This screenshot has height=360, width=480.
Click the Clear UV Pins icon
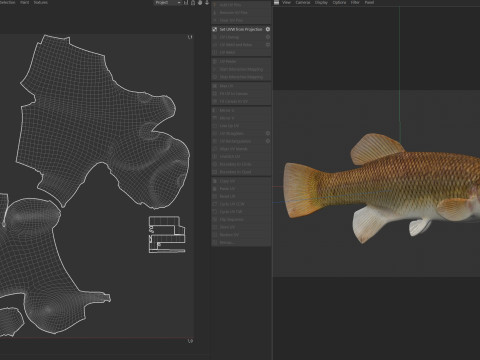pos(215,20)
